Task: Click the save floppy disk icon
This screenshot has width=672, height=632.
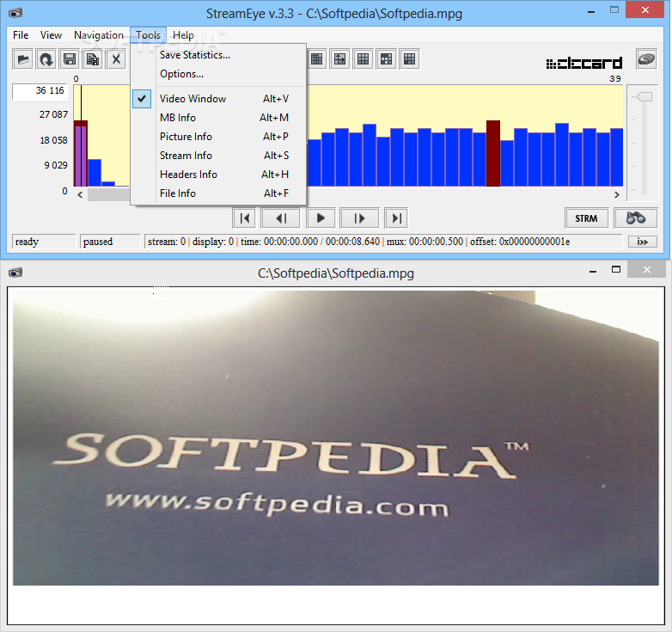Action: [70, 59]
